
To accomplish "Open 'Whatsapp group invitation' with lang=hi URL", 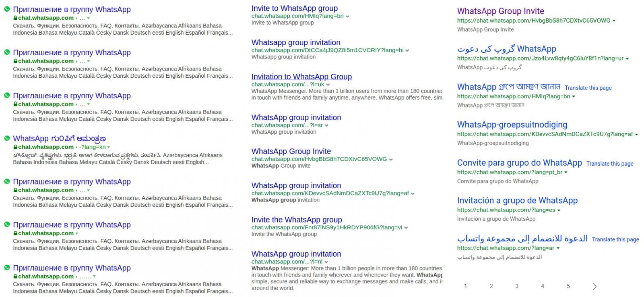I will (x=296, y=42).
